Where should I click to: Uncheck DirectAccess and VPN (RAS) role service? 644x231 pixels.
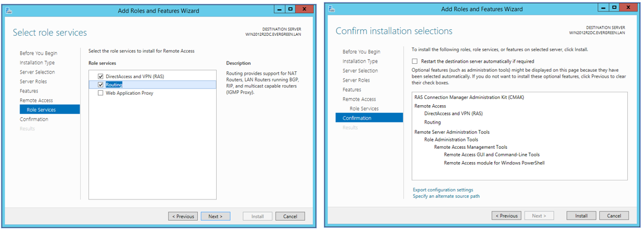pyautogui.click(x=101, y=76)
